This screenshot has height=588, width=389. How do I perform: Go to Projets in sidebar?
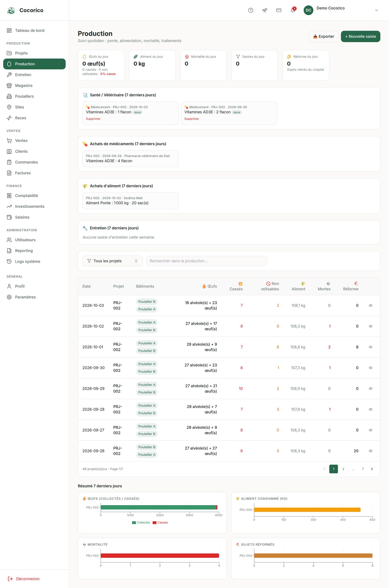34,53
